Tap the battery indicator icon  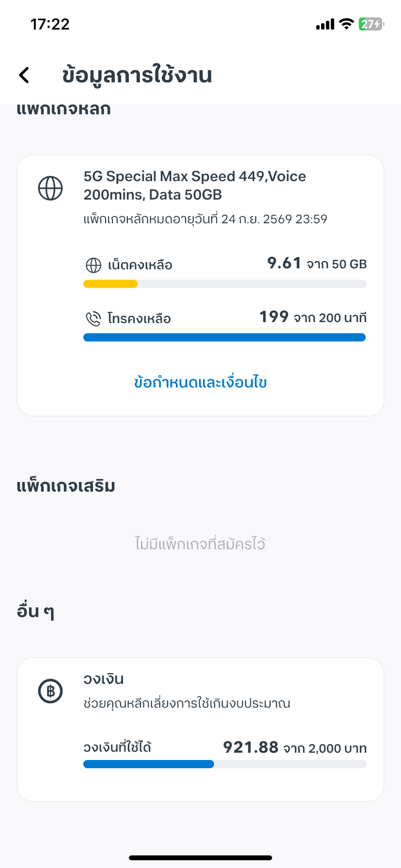[x=371, y=24]
